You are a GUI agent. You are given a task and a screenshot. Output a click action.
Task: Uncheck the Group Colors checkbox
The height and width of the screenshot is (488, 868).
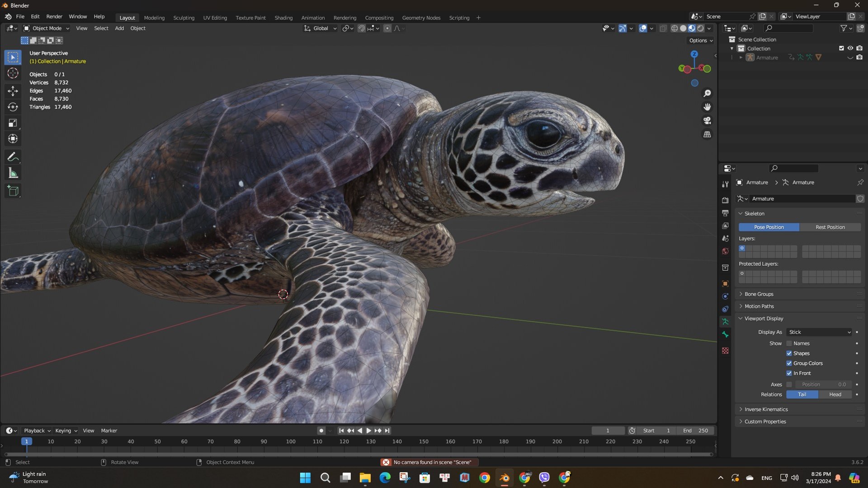(x=789, y=363)
